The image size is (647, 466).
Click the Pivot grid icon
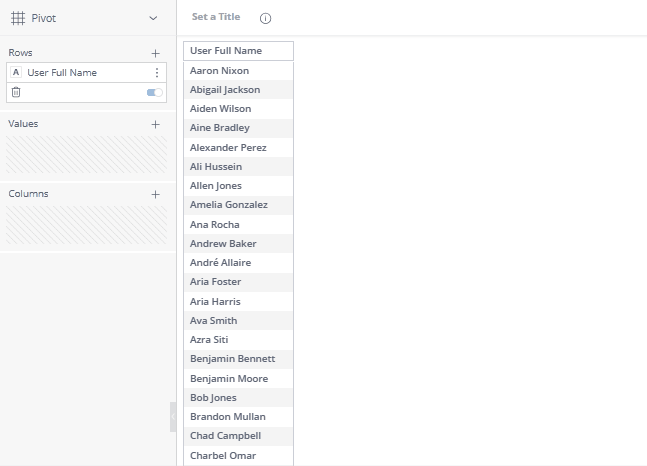tap(17, 18)
